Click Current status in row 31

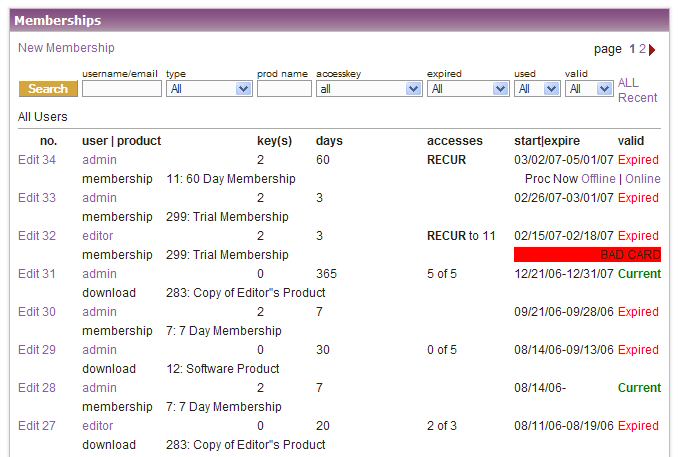coord(640,274)
